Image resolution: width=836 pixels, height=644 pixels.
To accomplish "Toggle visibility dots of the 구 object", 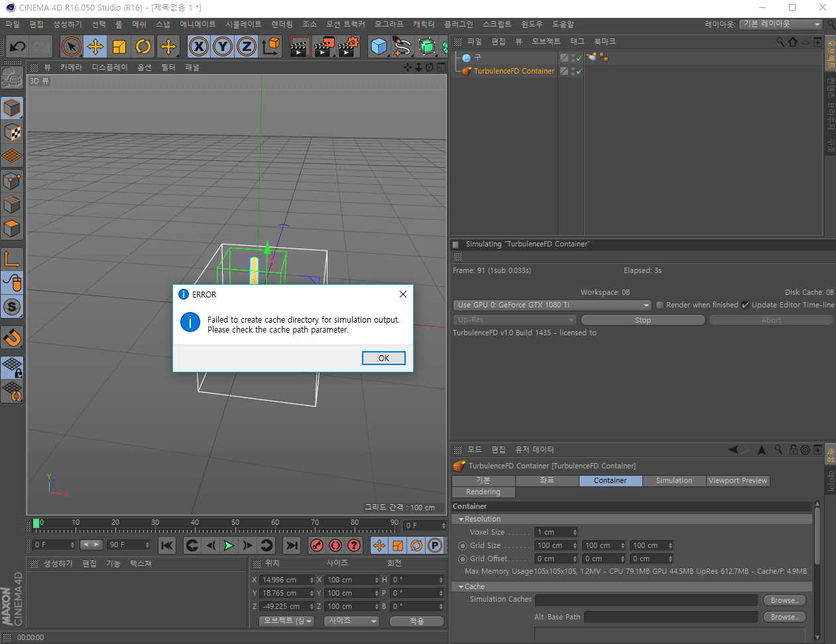I will tap(573, 58).
